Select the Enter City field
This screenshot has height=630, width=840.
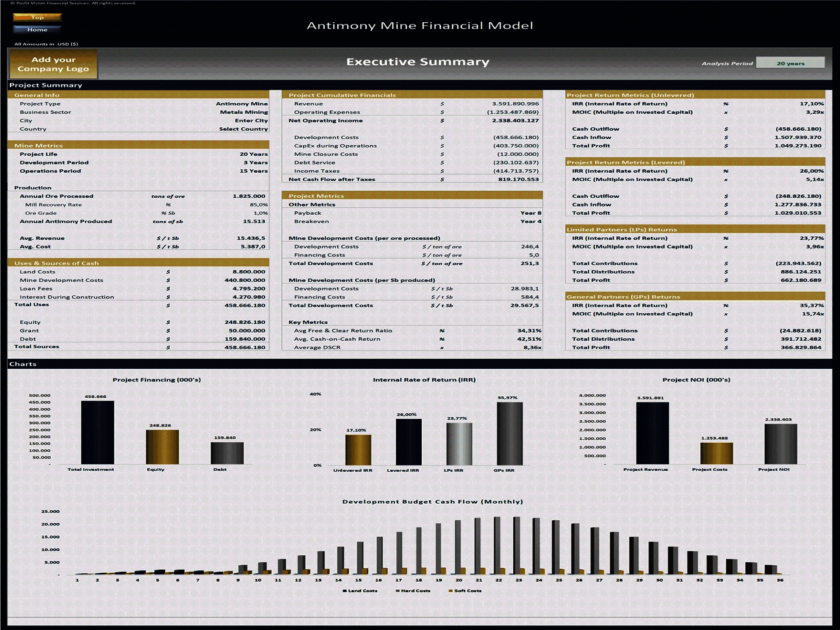pyautogui.click(x=251, y=120)
